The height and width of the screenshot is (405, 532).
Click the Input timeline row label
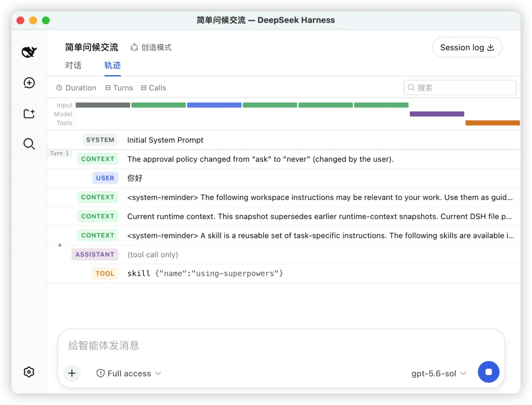click(65, 105)
